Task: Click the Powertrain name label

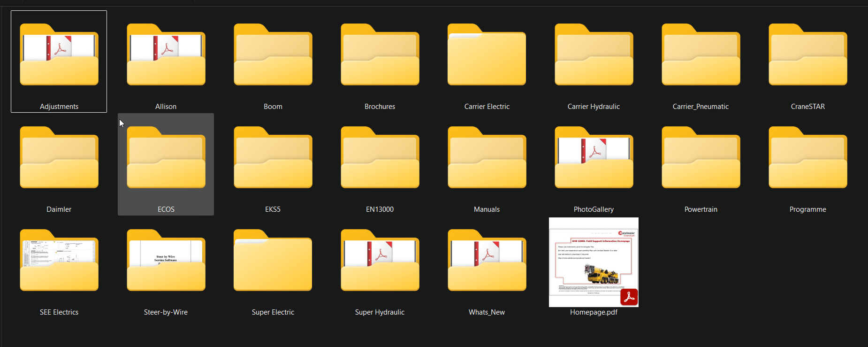Action: tap(701, 209)
